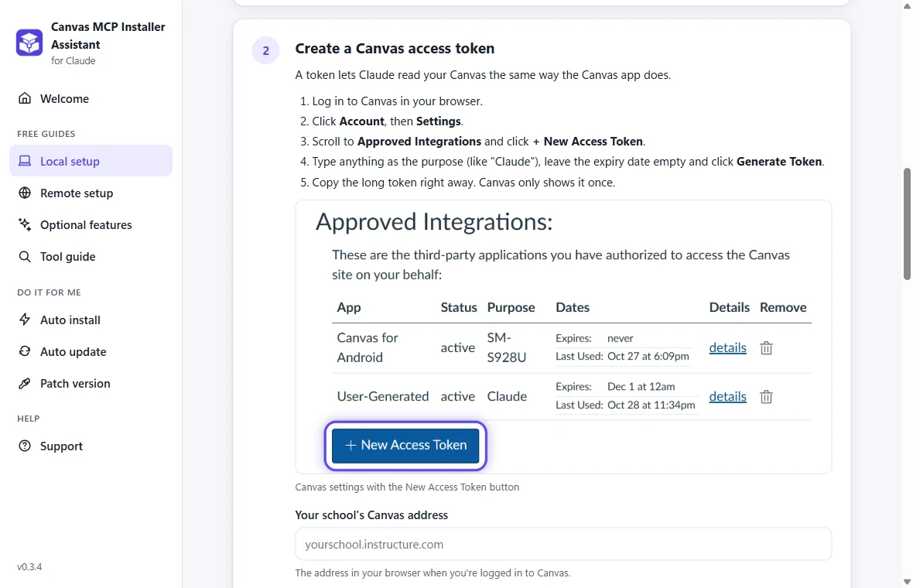Click the Patch version wrench icon

[25, 383]
